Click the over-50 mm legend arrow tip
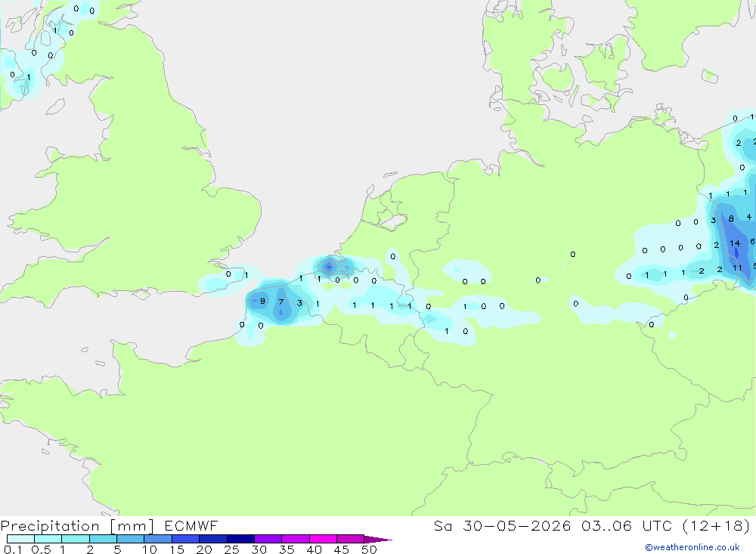The width and height of the screenshot is (756, 554). pos(378,540)
